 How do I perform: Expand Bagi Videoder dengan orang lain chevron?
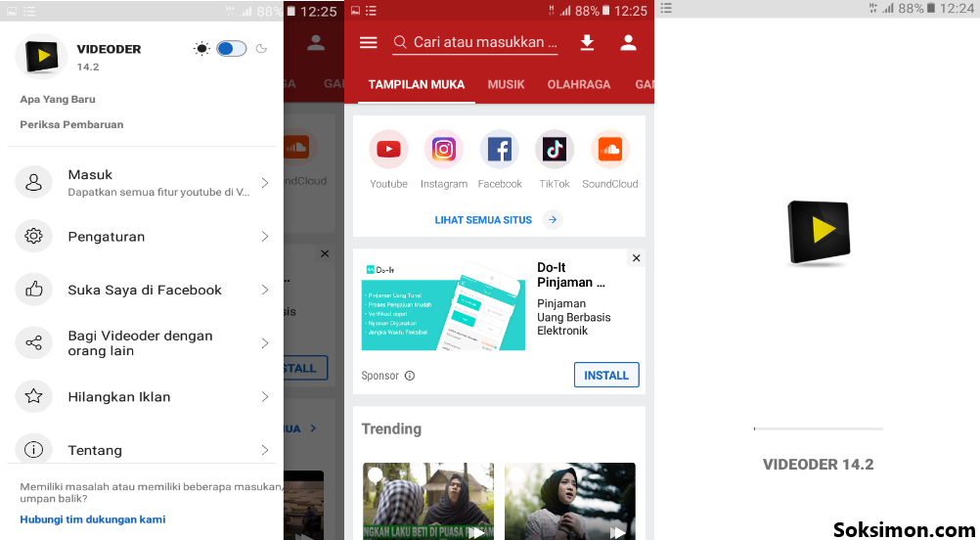tap(265, 343)
